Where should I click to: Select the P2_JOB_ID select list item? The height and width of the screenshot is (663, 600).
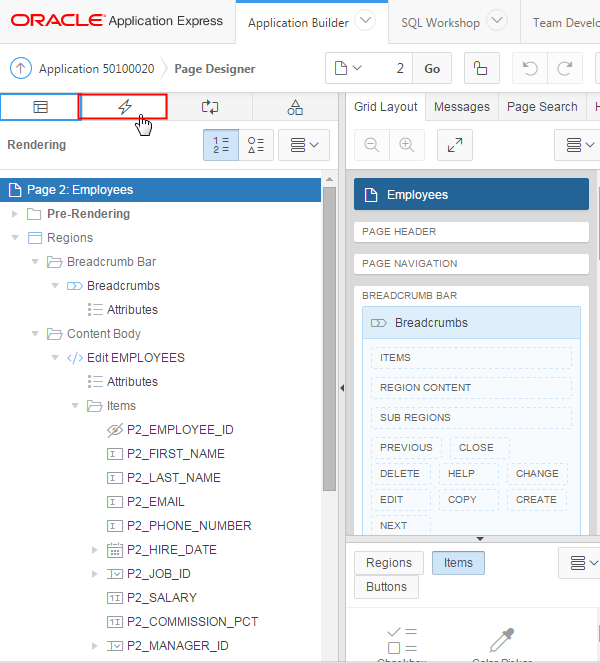(159, 574)
